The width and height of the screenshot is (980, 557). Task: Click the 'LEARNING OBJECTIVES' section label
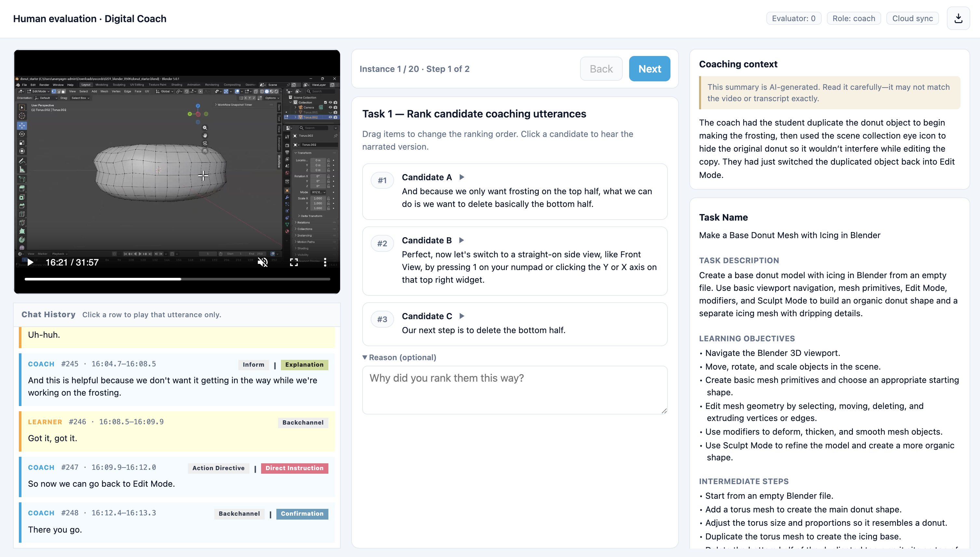[x=747, y=339]
